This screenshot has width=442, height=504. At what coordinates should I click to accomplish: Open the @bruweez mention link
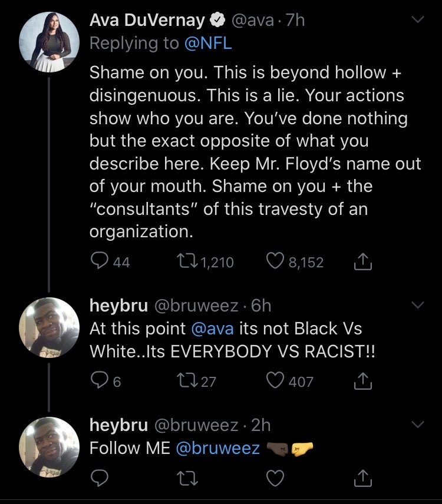217,447
